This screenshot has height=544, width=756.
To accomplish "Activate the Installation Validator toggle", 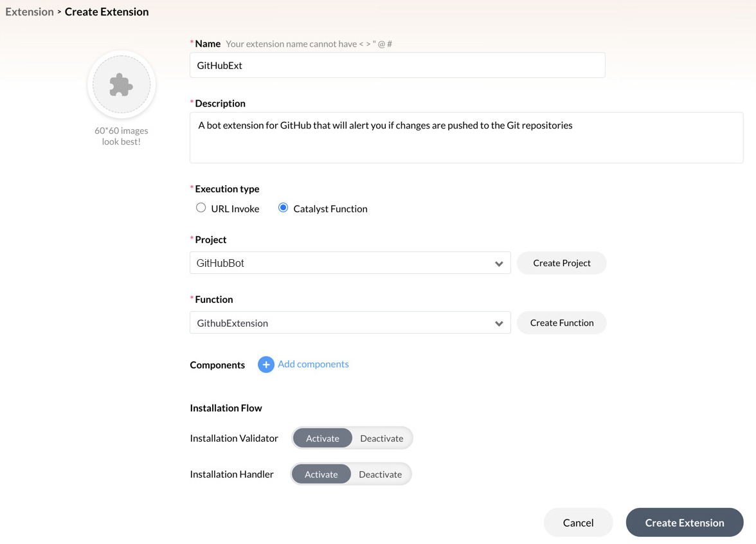I will click(323, 438).
